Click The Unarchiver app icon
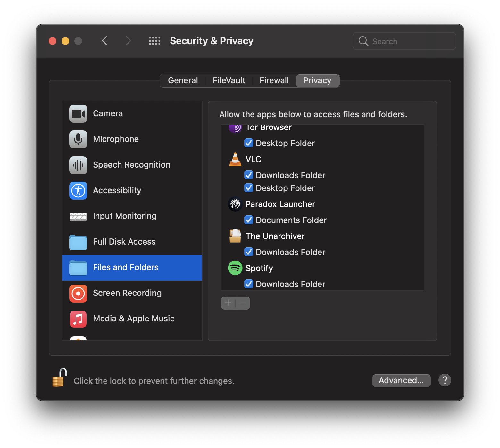 (235, 236)
